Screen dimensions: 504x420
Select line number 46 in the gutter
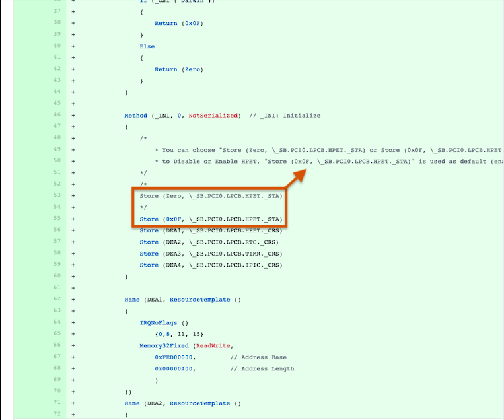pyautogui.click(x=57, y=114)
